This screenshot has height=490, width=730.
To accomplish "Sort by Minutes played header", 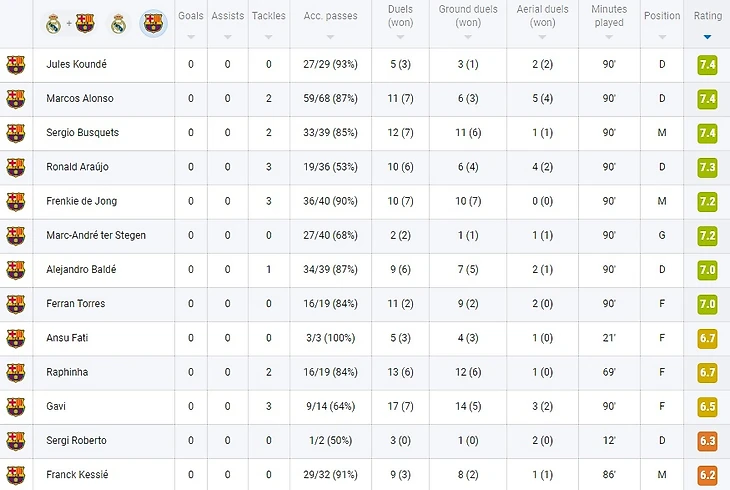I will click(608, 23).
